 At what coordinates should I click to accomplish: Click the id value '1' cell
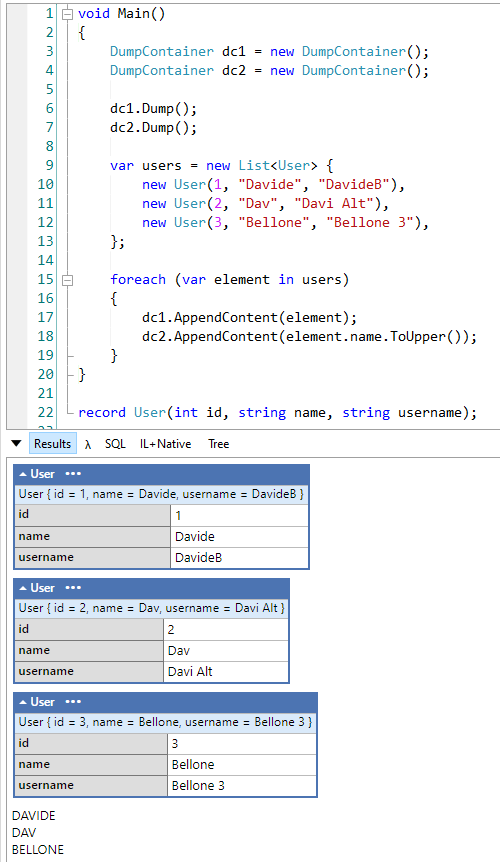point(240,515)
